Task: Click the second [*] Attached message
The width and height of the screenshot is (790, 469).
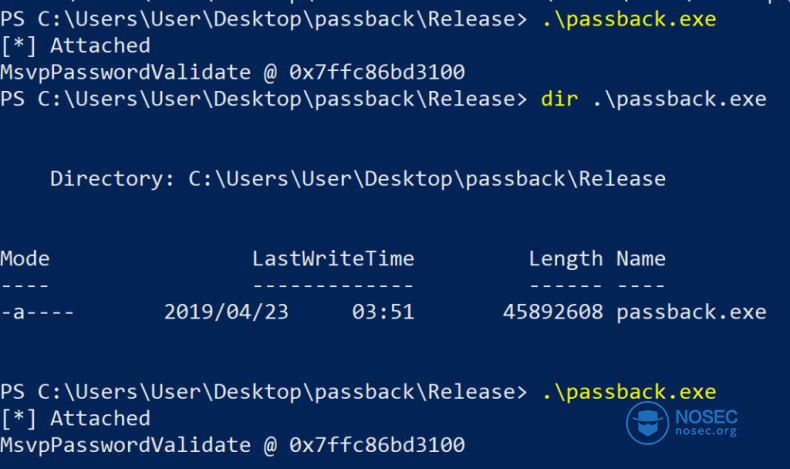Action: tap(76, 419)
